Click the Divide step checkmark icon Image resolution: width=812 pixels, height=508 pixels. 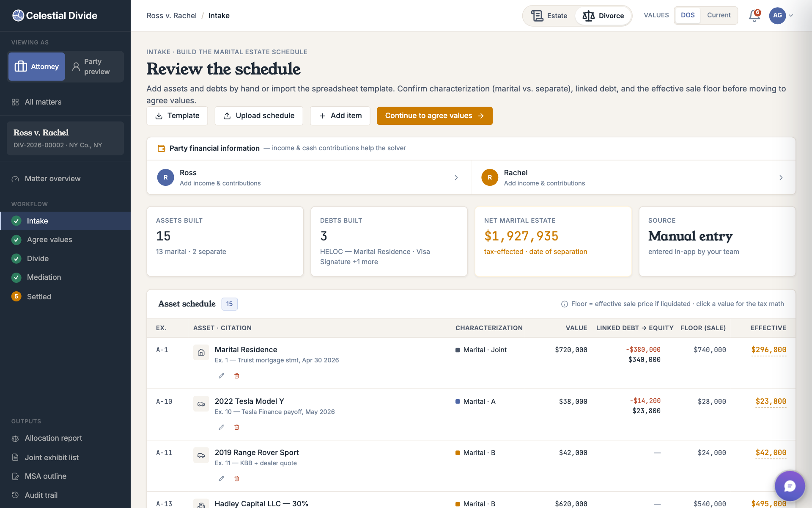tap(16, 259)
